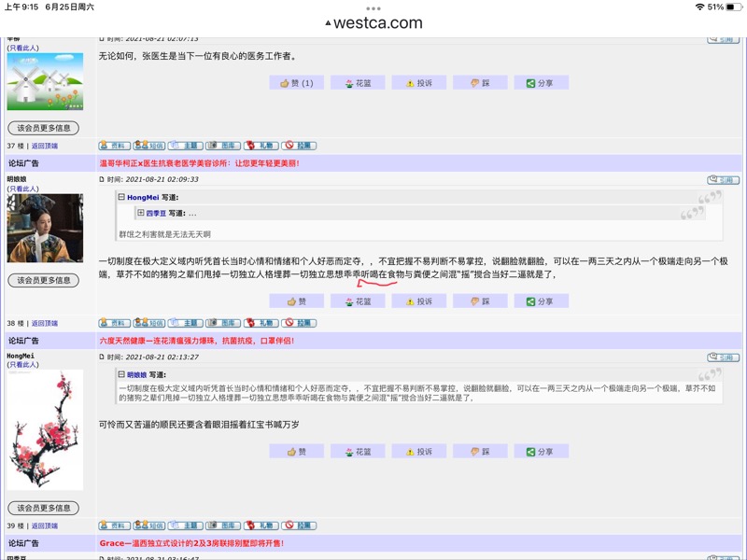Screen dimensions: 747x560
Task: Send 花篮 to 明娘娘's post
Action: [358, 301]
